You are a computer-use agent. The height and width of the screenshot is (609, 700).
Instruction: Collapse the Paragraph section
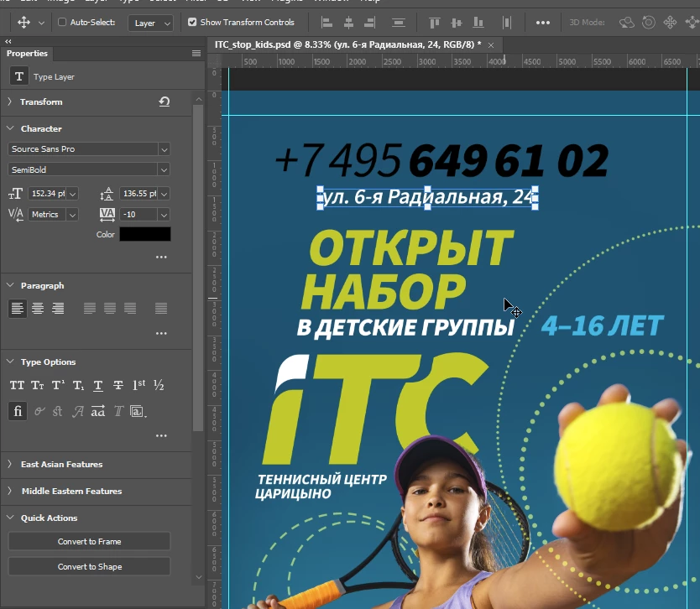[10, 285]
